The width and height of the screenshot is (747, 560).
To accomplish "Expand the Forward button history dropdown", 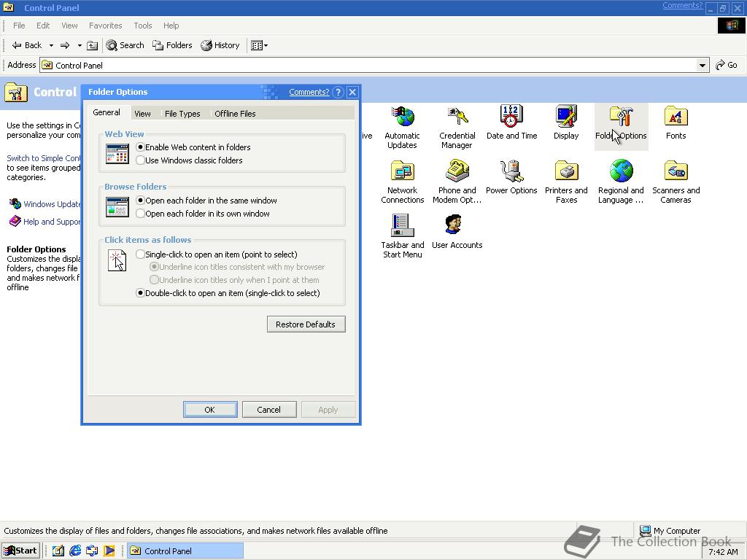I will (80, 45).
